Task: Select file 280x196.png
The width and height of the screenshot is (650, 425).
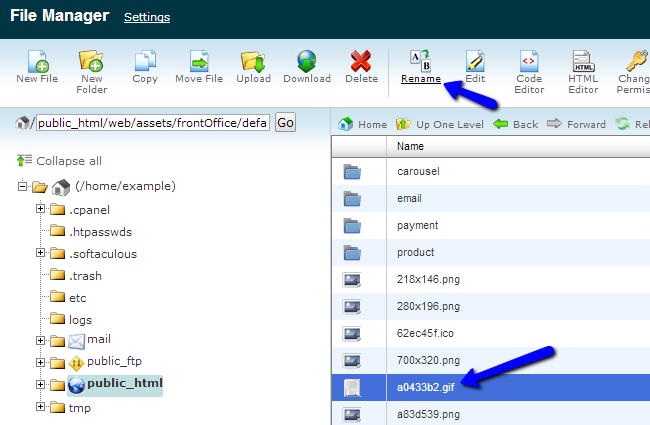Action: pos(428,306)
